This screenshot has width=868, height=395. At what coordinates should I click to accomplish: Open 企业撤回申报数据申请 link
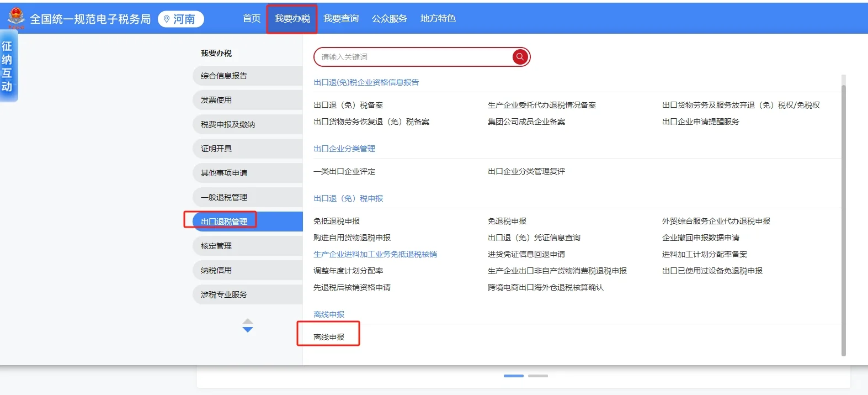click(701, 238)
